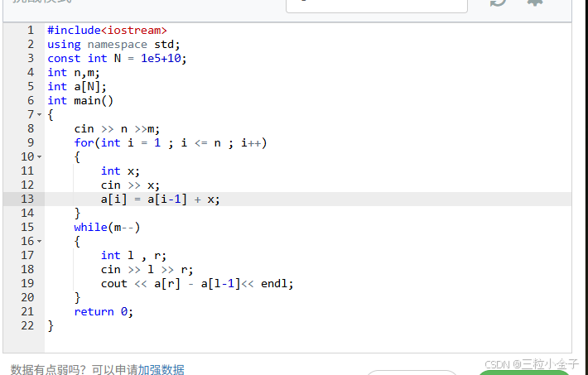Click the #include<iostream> line

coord(107,30)
